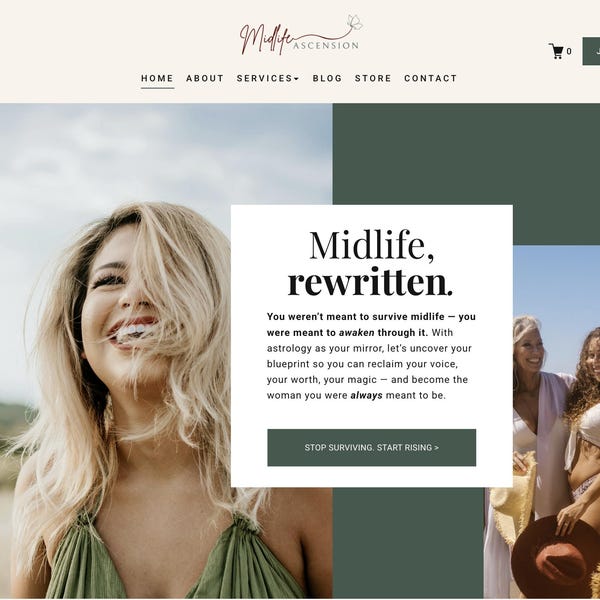600x600 pixels.
Task: Go to the Home nav link
Action: (157, 78)
